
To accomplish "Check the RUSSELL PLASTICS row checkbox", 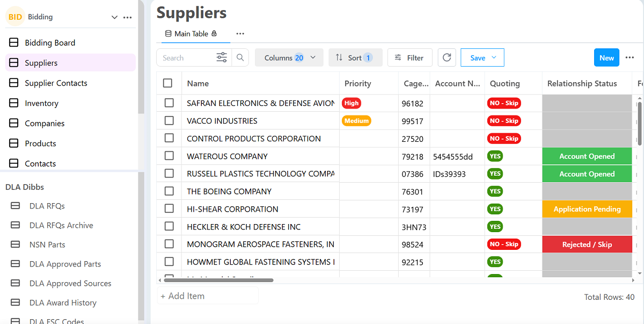I will (169, 174).
